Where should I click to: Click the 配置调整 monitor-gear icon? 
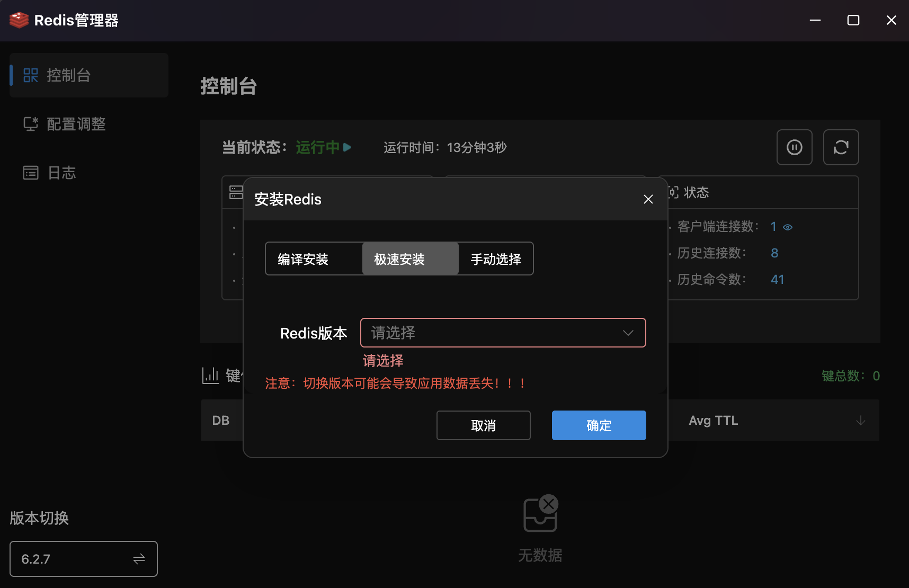(x=31, y=124)
